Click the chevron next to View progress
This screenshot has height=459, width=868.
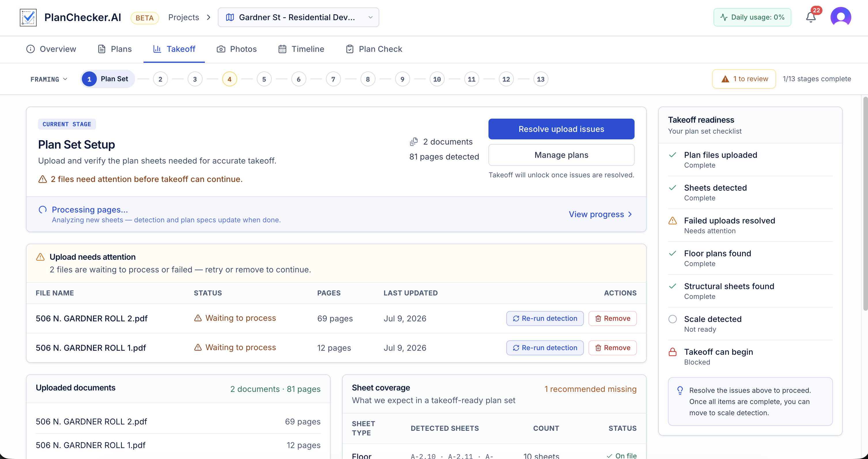tap(630, 215)
